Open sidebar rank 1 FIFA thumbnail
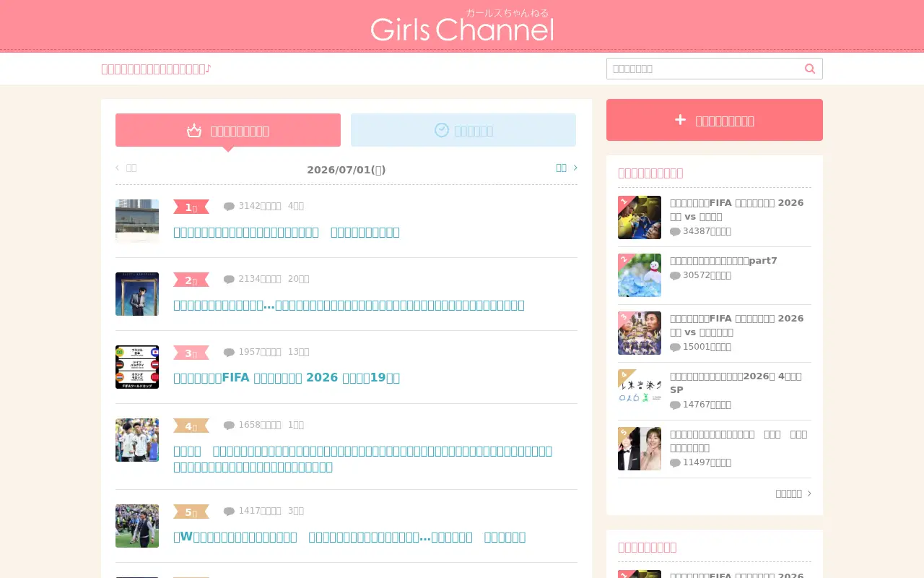The height and width of the screenshot is (578, 924). point(640,217)
